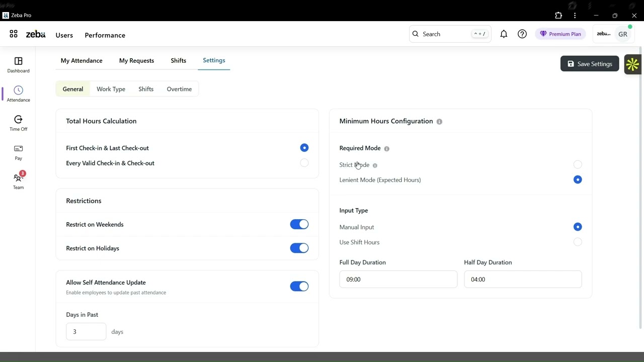Screen dimensions: 644x362
Task: Click info icon next to Minimum Hours Configuration
Action: click(x=439, y=122)
